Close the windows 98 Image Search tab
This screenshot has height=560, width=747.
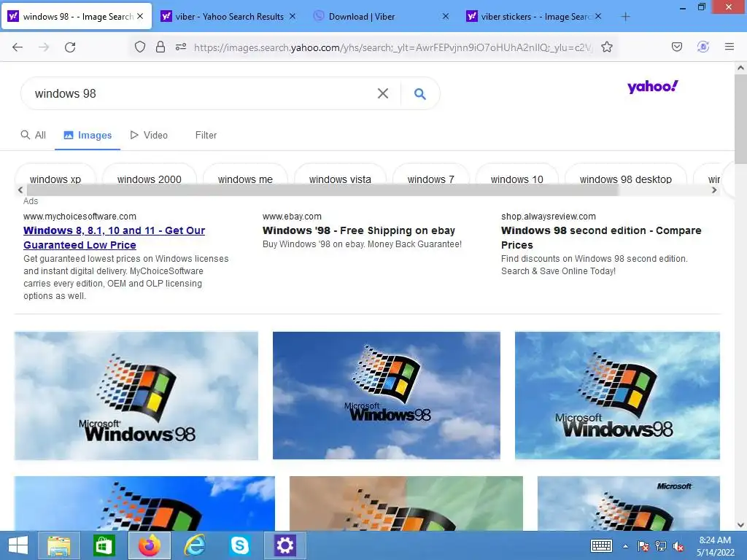pos(140,16)
